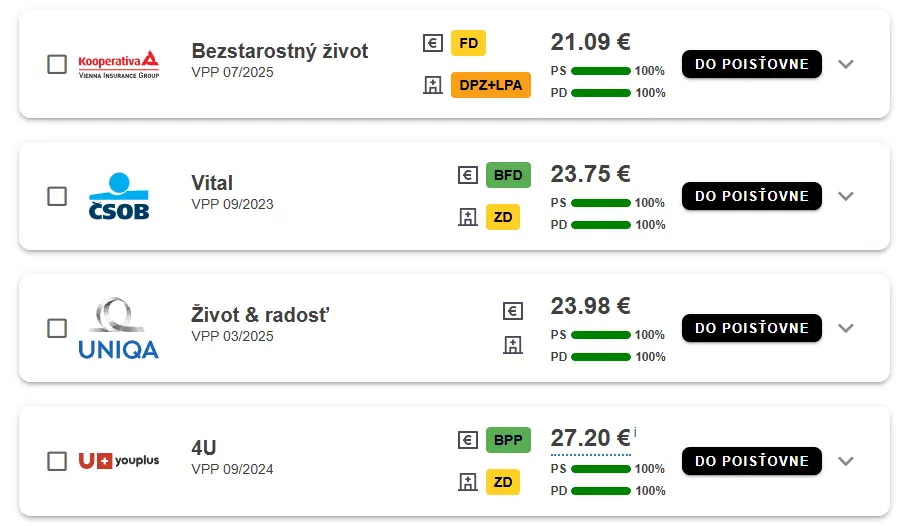Tick the youplus 4U checkbox
The width and height of the screenshot is (908, 526).
click(57, 462)
